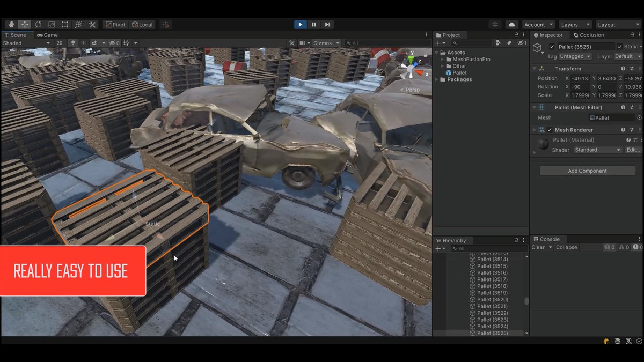
Task: Click the Add Component button
Action: [x=588, y=171]
